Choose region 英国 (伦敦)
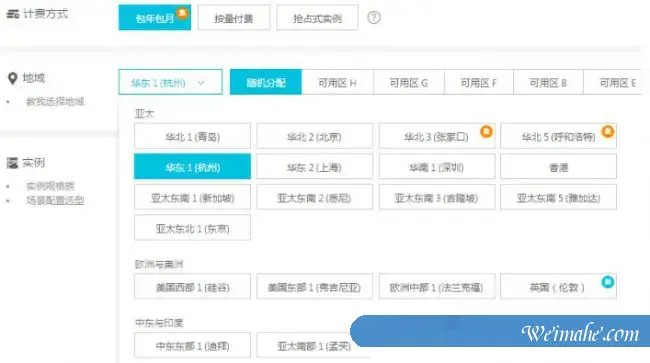Image resolution: width=650 pixels, height=363 pixels. 558,286
